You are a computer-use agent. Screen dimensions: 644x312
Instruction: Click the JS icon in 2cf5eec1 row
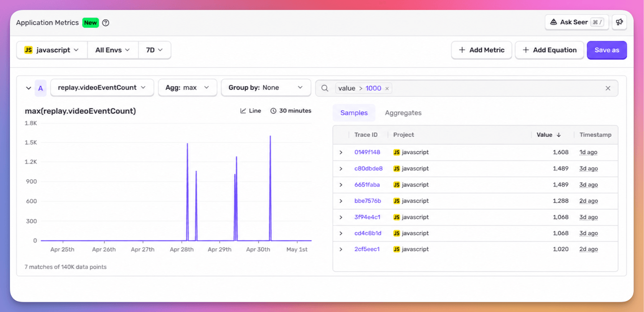tap(396, 249)
